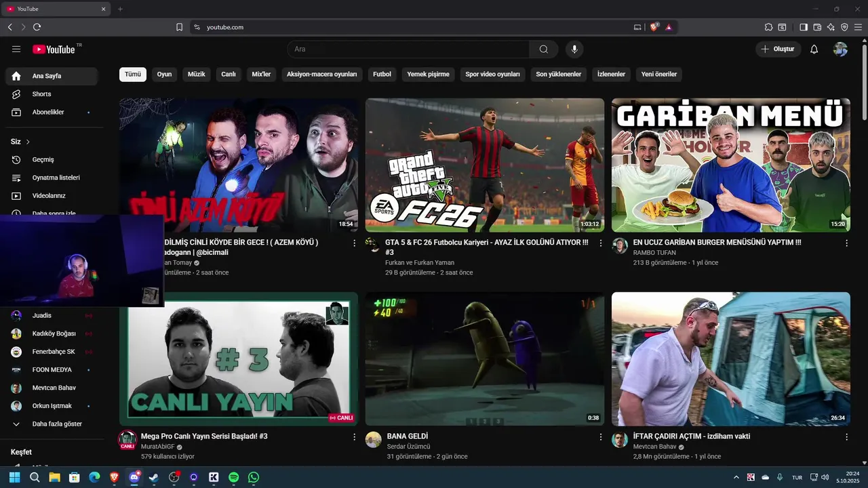The width and height of the screenshot is (868, 488).
Task: Select the Yemek pişirme filter chip
Action: pyautogui.click(x=428, y=75)
